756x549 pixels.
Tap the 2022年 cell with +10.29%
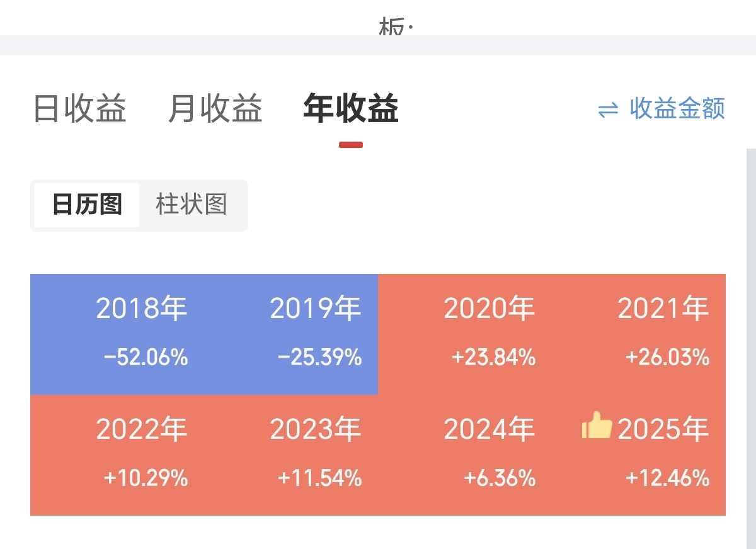[117, 455]
